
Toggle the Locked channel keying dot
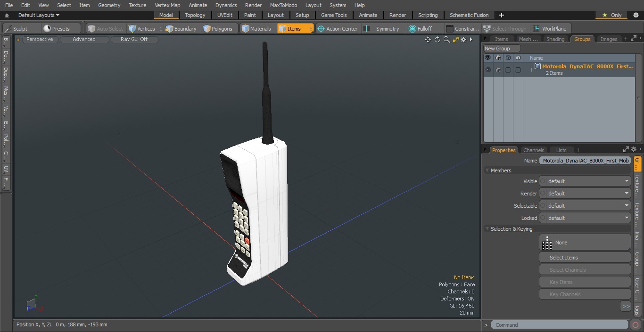coord(543,218)
